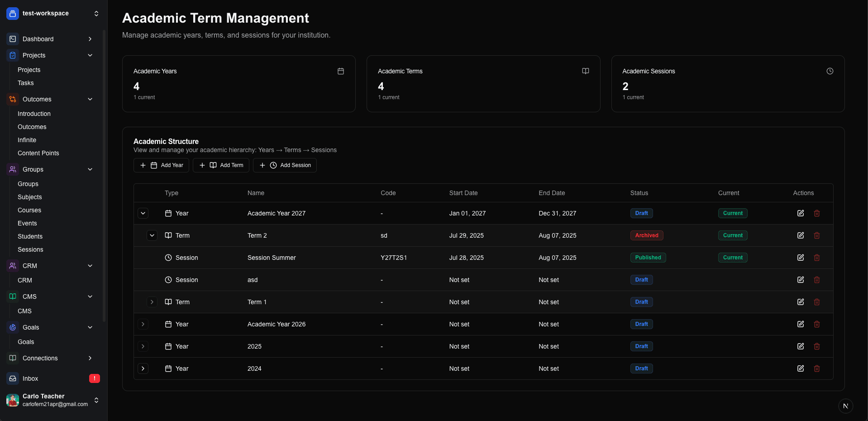Go to Students in sidebar
Screen dimensions: 868x421
pyautogui.click(x=30, y=236)
